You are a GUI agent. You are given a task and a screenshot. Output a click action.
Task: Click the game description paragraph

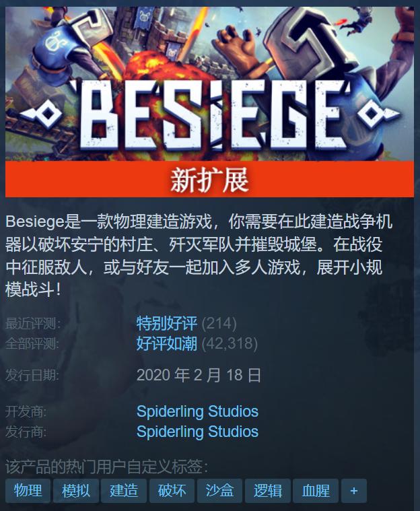[199, 256]
